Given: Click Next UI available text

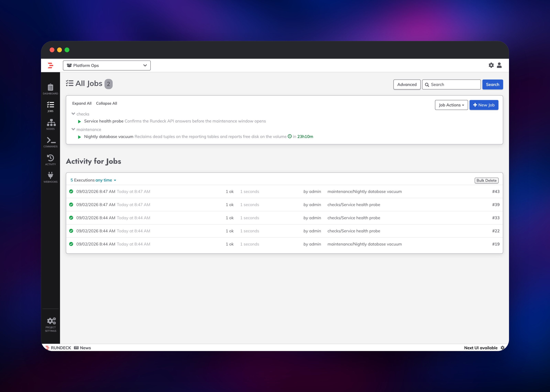Looking at the screenshot, I should coord(481,348).
